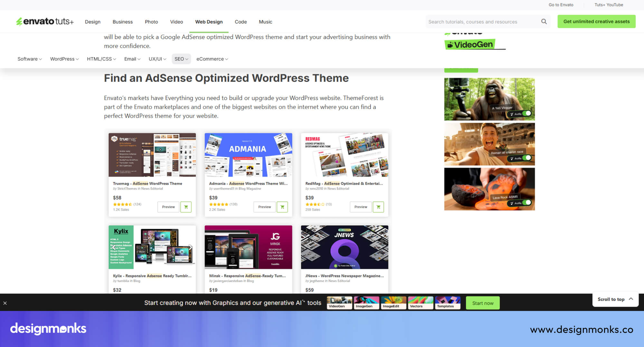Open the Video menu
The image size is (644, 347).
point(176,22)
